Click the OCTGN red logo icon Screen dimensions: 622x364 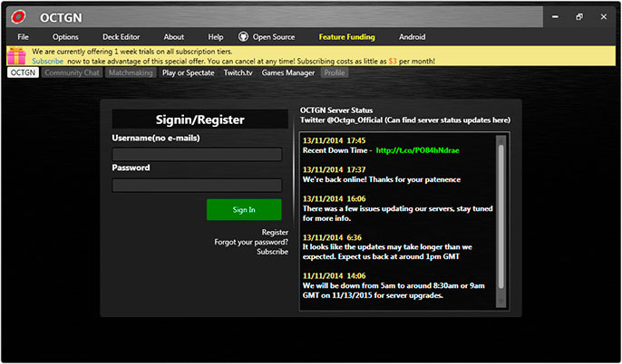point(18,16)
